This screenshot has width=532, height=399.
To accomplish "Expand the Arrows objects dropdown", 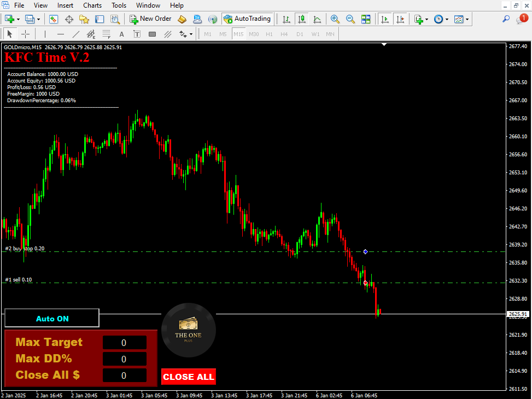I will (x=191, y=34).
